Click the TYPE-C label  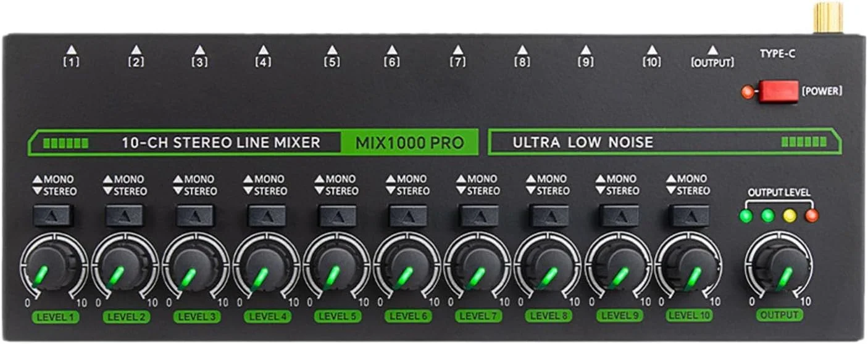click(x=777, y=54)
